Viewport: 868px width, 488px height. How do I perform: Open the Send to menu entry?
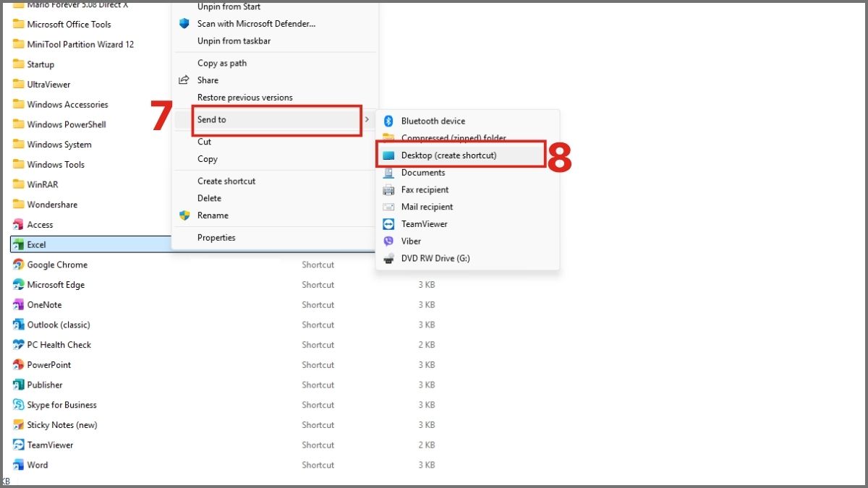(x=275, y=119)
